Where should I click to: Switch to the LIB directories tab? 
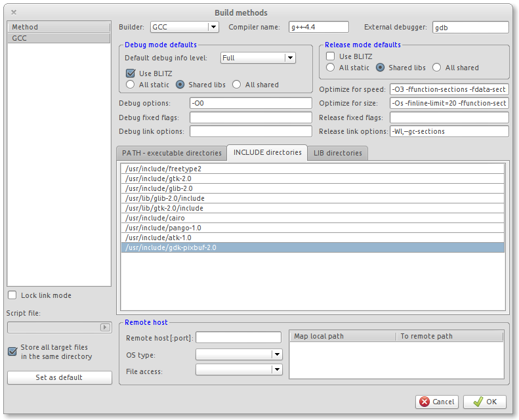pyautogui.click(x=337, y=153)
